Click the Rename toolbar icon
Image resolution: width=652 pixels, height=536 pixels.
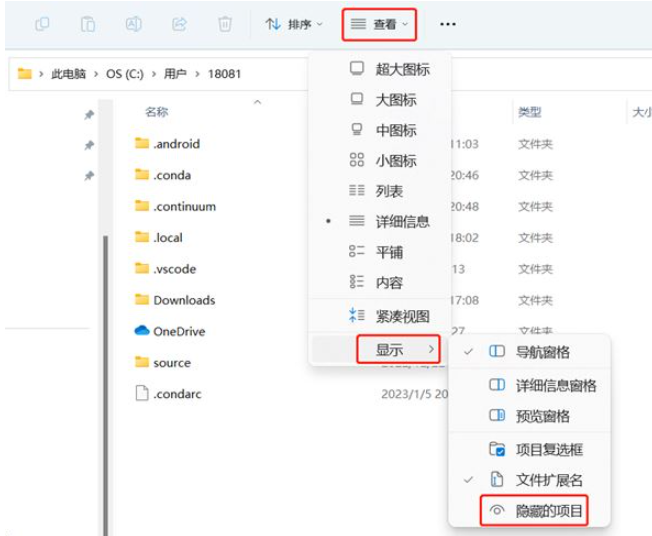[133, 24]
